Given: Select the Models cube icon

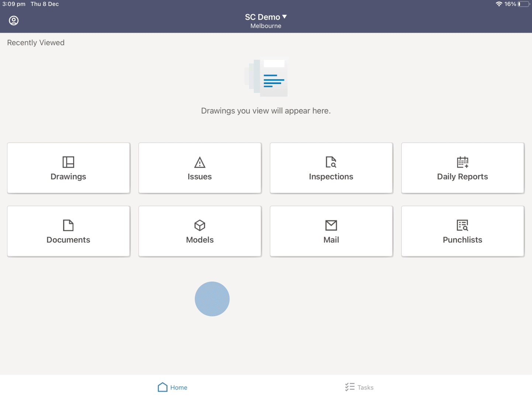Looking at the screenshot, I should 200,225.
